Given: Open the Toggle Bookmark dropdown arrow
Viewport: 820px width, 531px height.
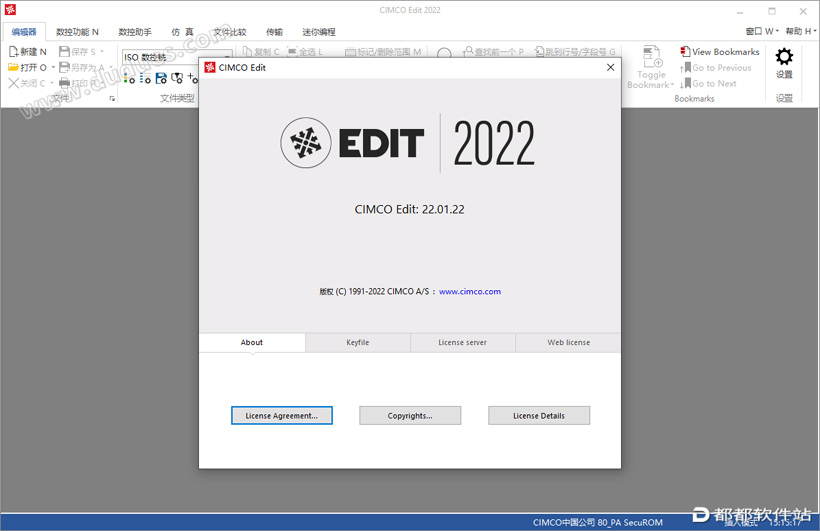Looking at the screenshot, I should 672,85.
